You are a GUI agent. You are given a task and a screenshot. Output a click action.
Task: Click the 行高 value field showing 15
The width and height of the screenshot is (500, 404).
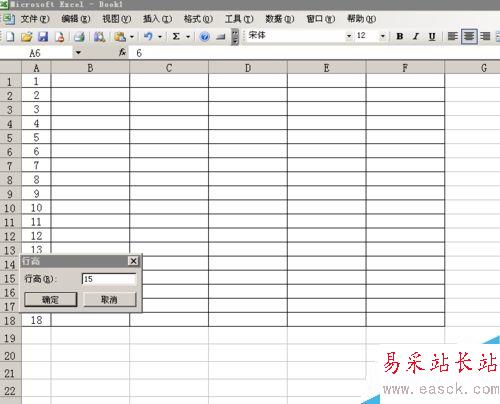coord(109,279)
